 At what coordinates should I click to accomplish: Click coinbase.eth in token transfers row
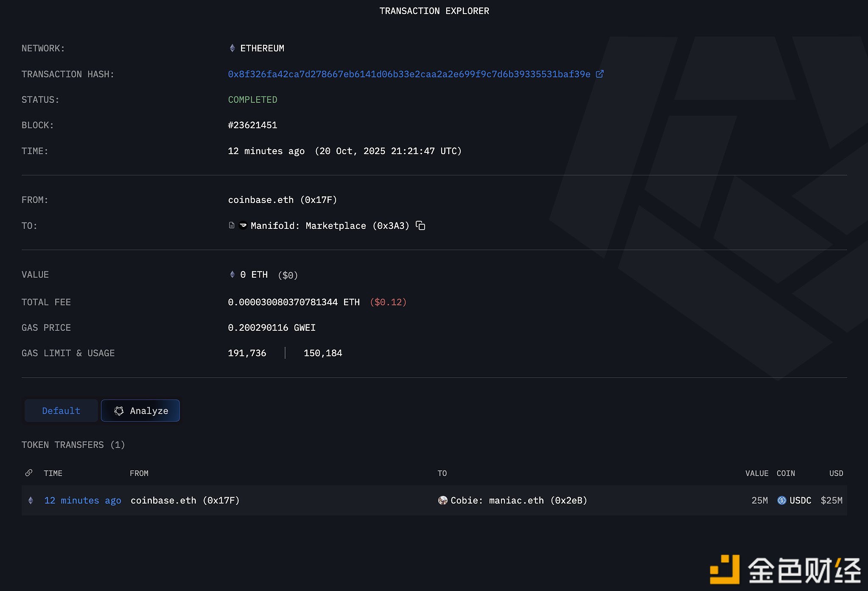pos(185,501)
